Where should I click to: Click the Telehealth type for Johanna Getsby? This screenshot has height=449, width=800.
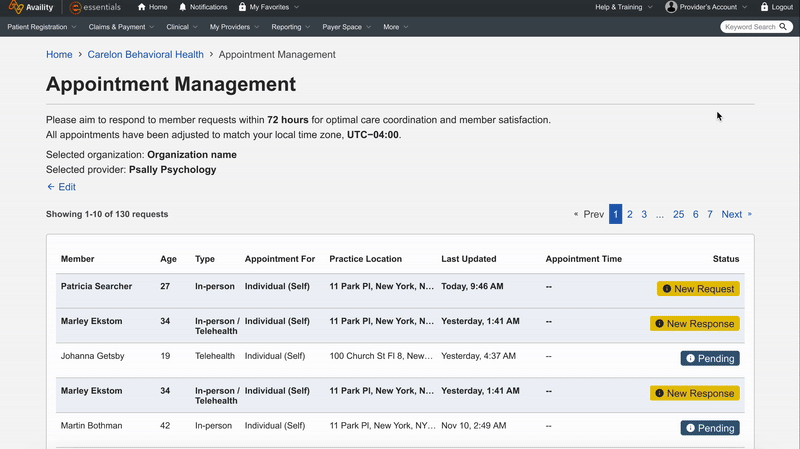[x=215, y=356]
